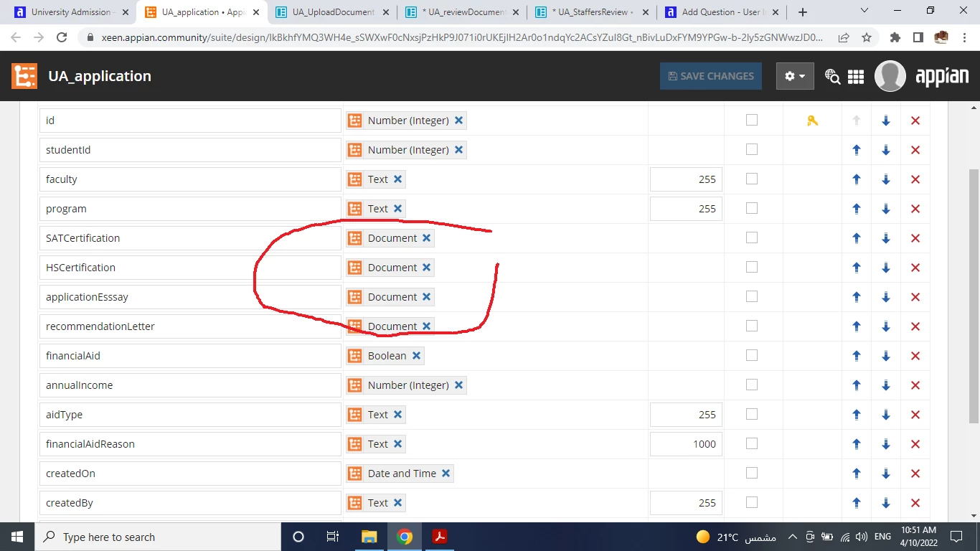Delete the createdOn field
Viewport: 980px width, 551px height.
[915, 474]
